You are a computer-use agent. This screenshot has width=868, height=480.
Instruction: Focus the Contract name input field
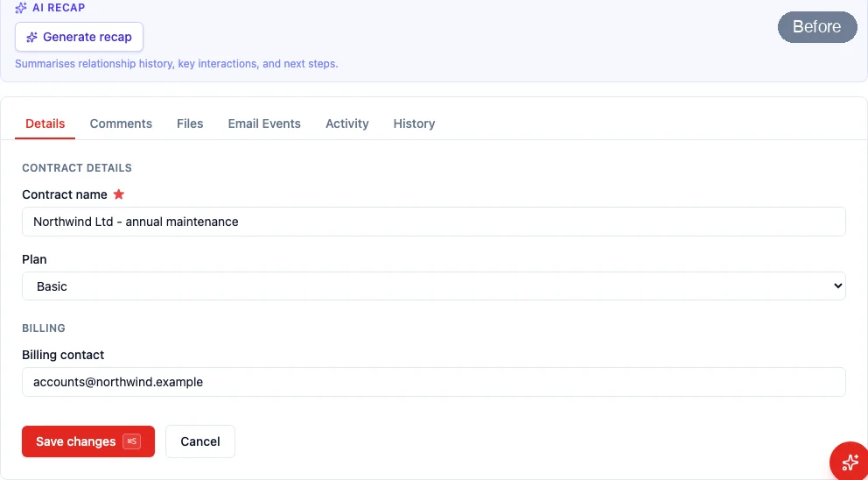click(433, 222)
